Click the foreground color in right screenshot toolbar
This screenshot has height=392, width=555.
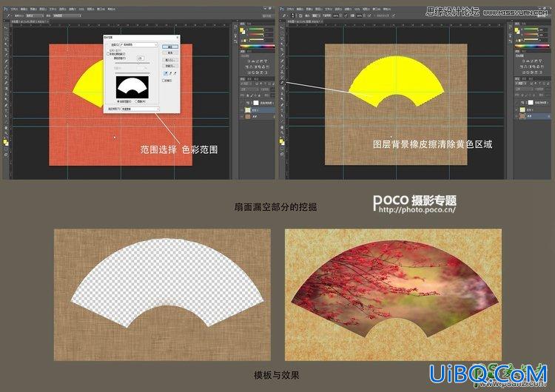(281, 141)
